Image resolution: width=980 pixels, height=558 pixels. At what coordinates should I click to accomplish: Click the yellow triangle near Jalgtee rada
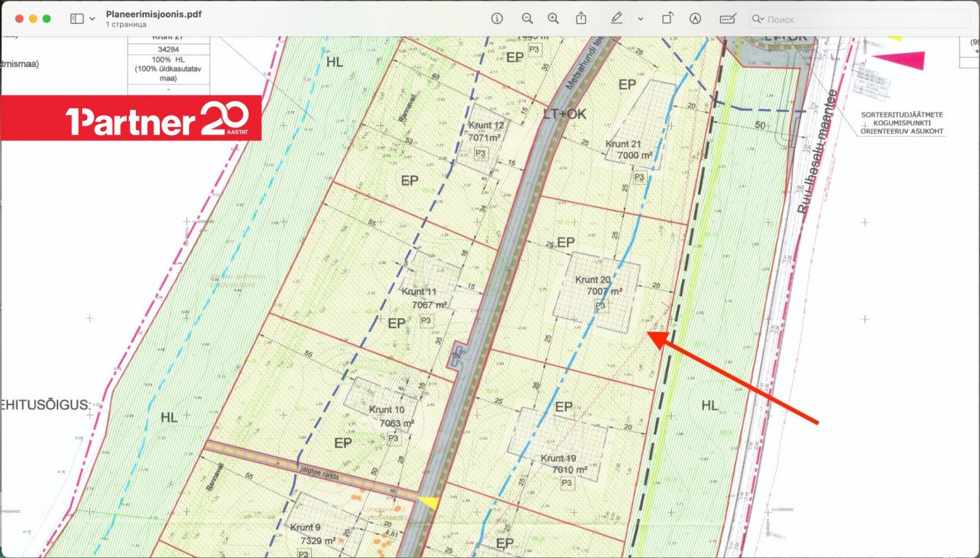click(427, 501)
